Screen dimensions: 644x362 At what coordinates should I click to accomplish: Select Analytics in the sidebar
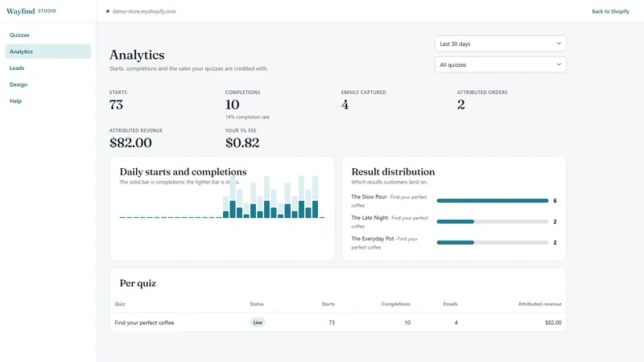[47, 51]
